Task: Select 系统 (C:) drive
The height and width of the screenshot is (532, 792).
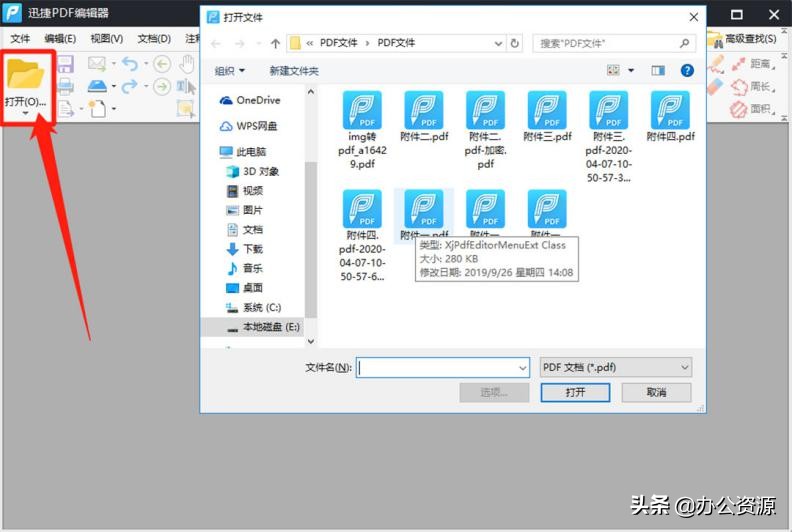Action: [254, 308]
